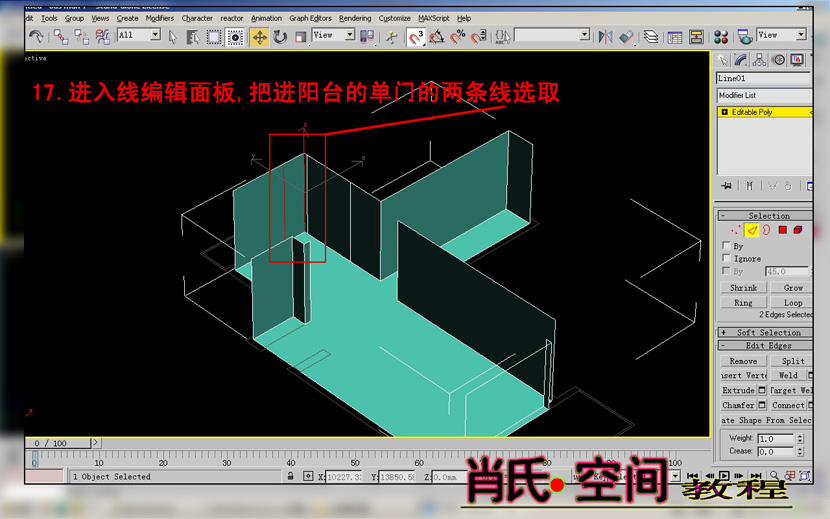The image size is (830, 519).
Task: Expand Editable Poly stack entry
Action: pos(725,112)
